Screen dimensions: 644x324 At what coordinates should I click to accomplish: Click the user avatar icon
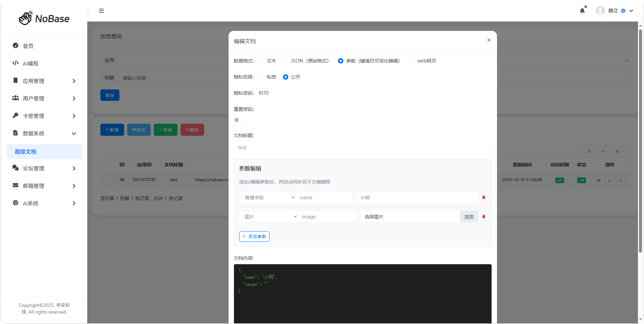(x=600, y=11)
